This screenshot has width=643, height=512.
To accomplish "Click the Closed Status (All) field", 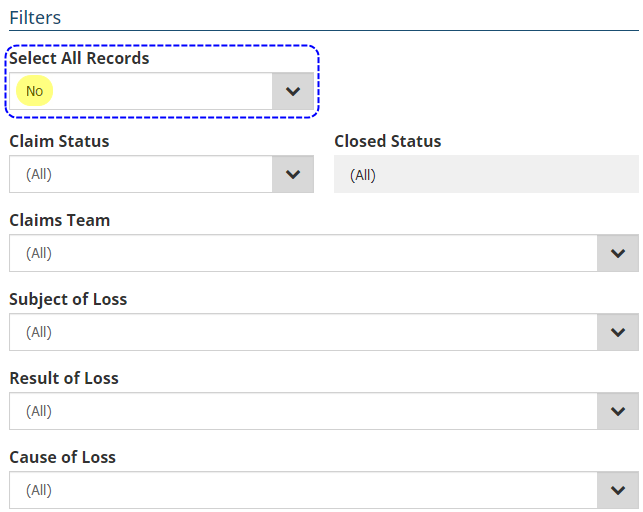I will pyautogui.click(x=486, y=175).
